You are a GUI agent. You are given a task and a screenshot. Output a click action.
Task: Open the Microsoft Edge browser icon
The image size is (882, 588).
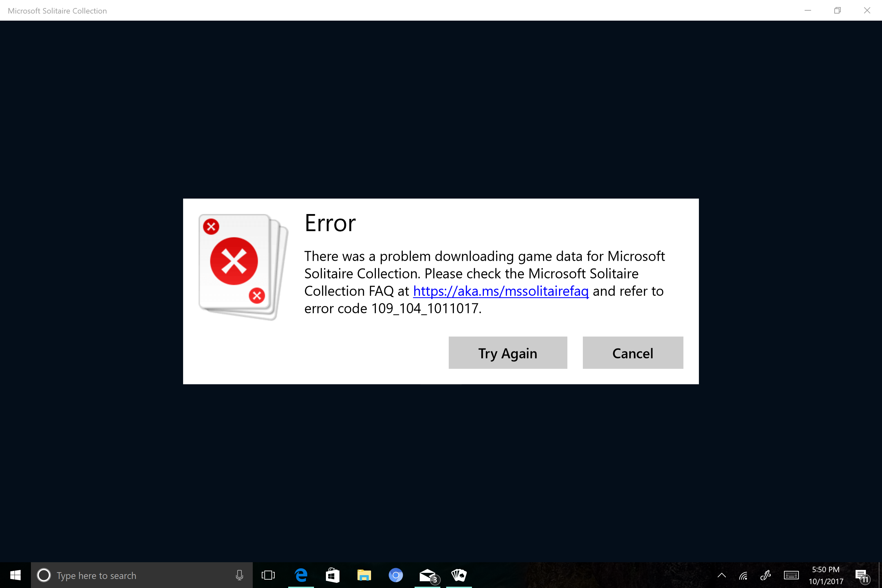(301, 575)
